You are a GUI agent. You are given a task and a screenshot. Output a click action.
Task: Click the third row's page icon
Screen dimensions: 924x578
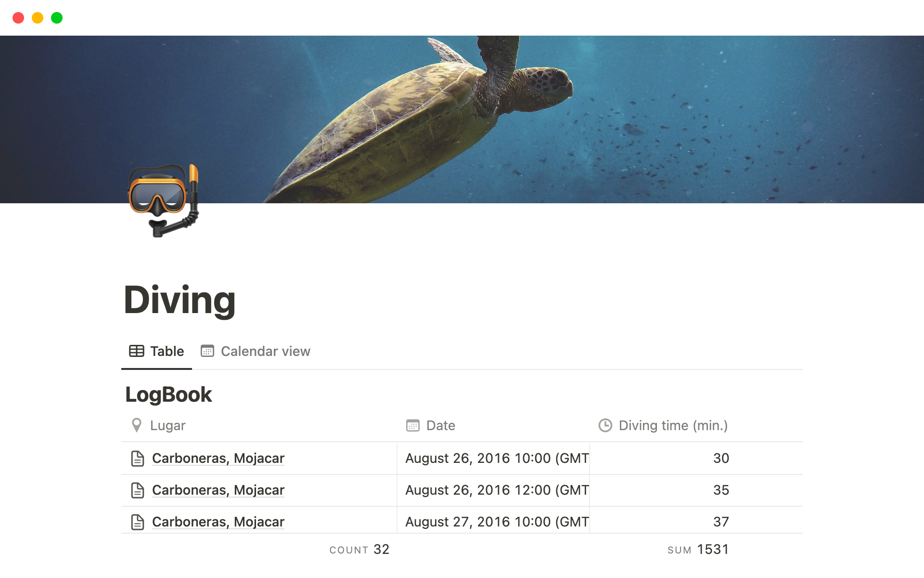[x=138, y=522]
